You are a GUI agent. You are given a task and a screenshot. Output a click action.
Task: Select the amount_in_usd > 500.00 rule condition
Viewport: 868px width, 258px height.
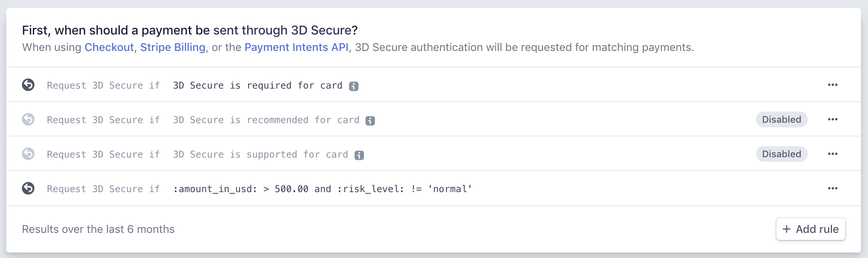322,189
